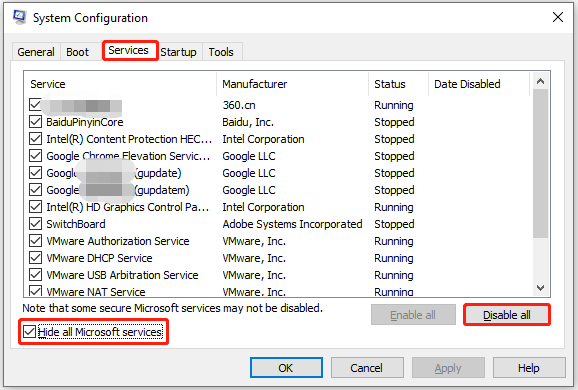Switch to the Startup tab
Viewport: 578px width, 390px height.
pyautogui.click(x=178, y=52)
